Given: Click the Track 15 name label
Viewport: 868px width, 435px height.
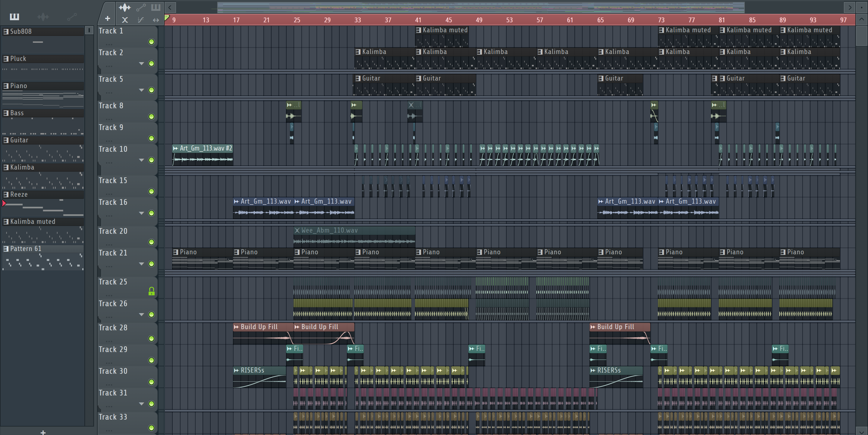Looking at the screenshot, I should point(113,180).
